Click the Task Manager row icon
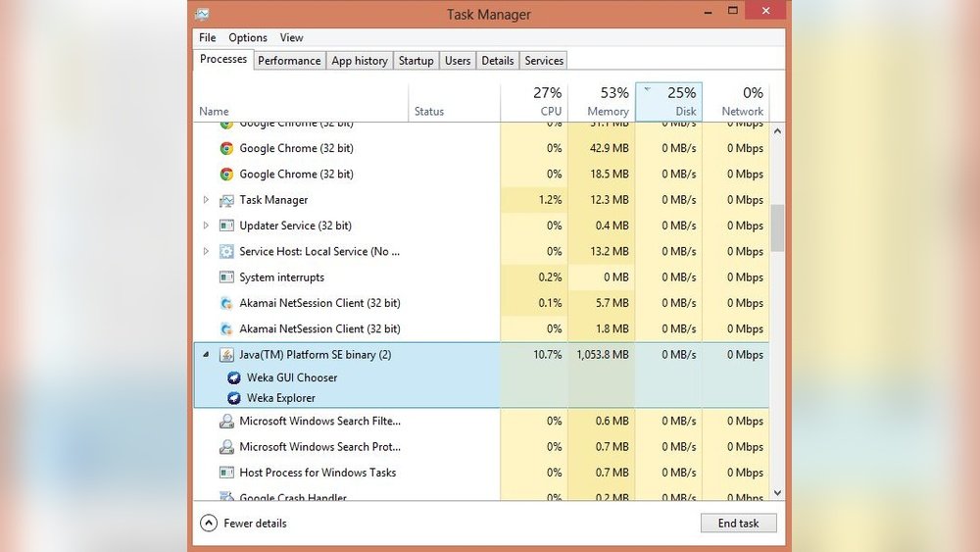Screen dimensions: 980x552 tap(226, 200)
